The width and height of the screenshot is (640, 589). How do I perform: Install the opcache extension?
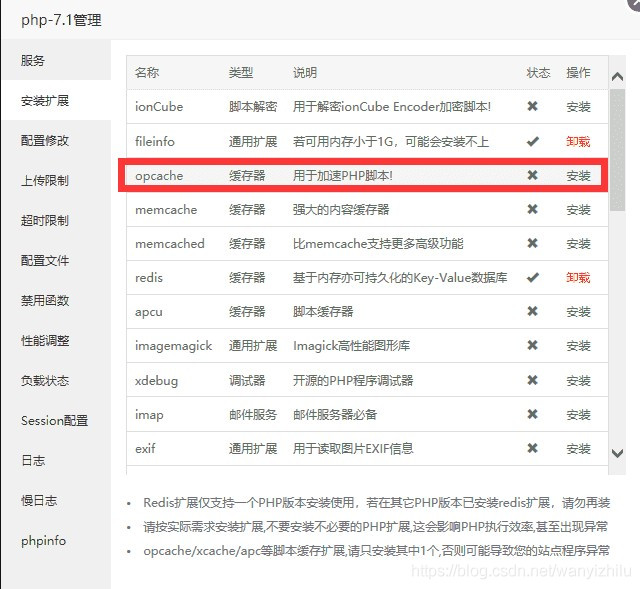tap(578, 176)
